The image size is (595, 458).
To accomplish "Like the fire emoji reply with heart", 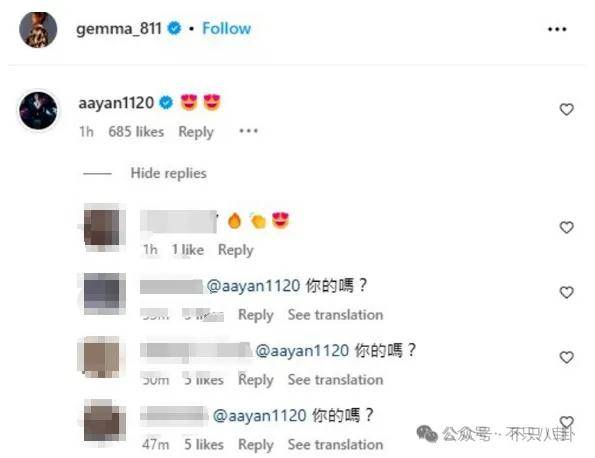I will (x=566, y=228).
